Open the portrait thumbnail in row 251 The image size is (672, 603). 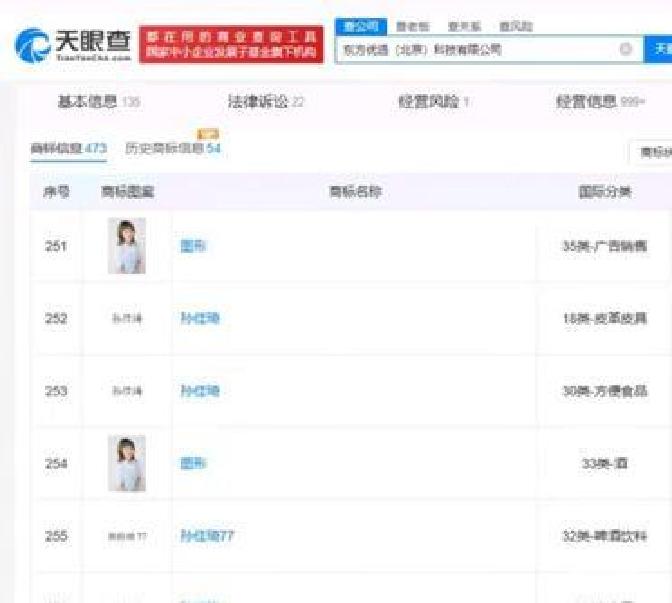coord(127,246)
